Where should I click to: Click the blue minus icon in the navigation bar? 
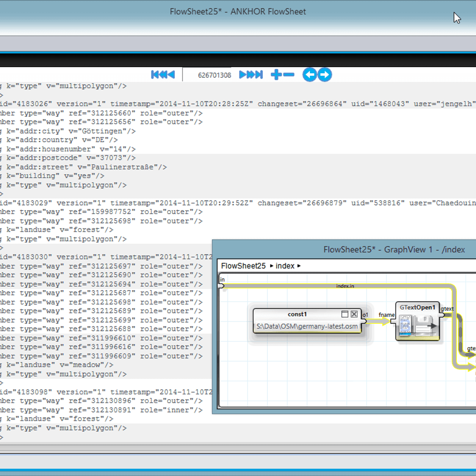point(289,74)
